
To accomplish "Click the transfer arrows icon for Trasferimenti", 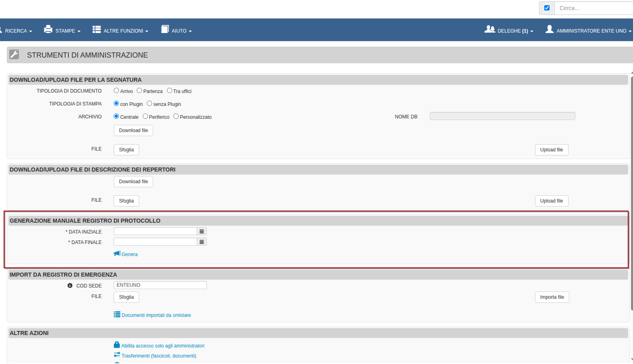I will [117, 355].
